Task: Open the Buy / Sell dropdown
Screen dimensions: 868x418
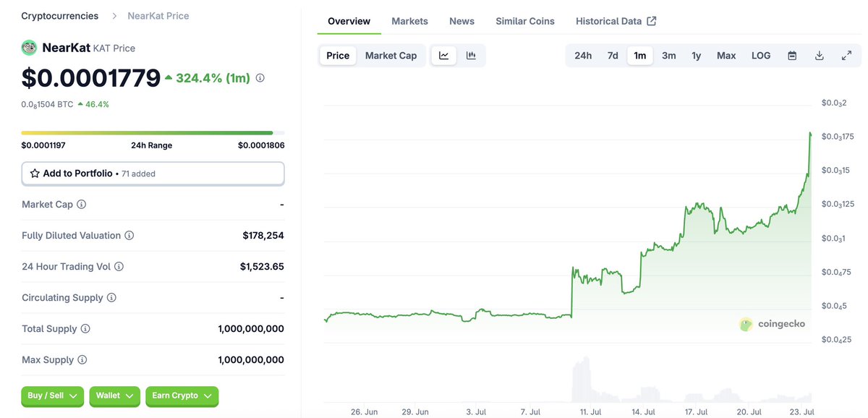Action: pos(52,396)
